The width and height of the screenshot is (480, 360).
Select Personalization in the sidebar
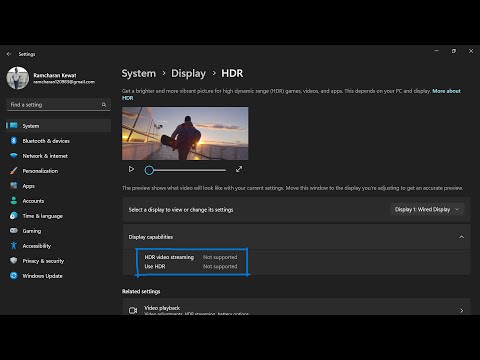click(40, 171)
